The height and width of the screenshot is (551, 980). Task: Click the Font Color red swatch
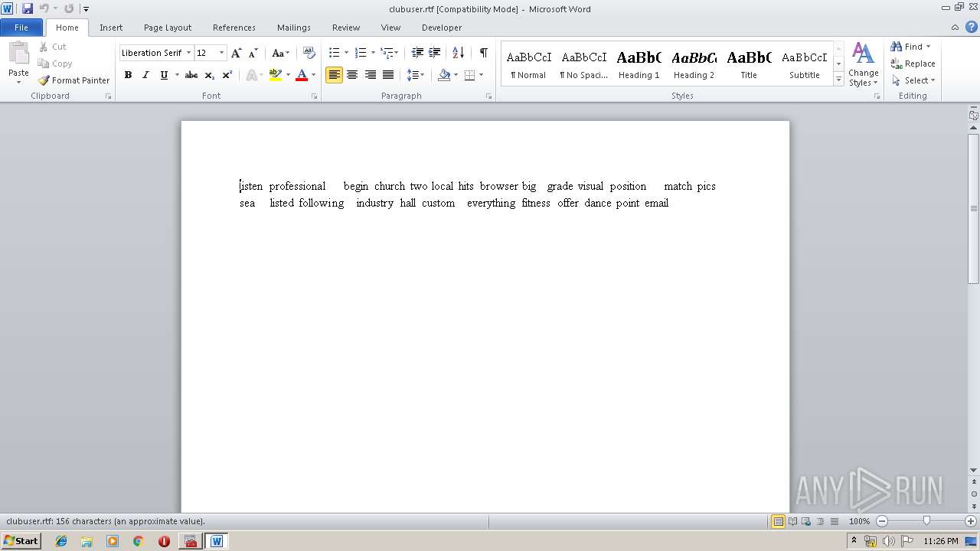(x=302, y=75)
